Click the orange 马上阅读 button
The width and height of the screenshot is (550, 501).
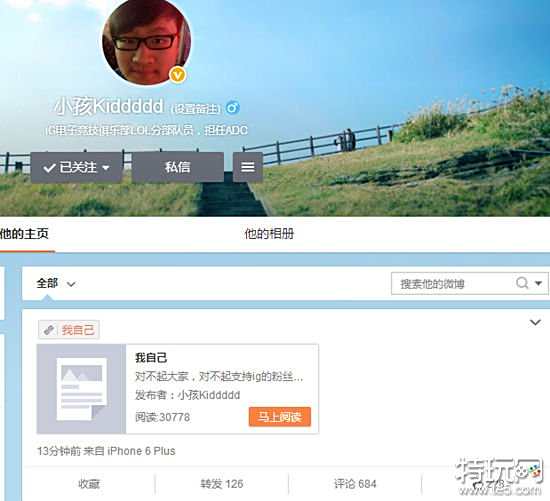pyautogui.click(x=280, y=417)
